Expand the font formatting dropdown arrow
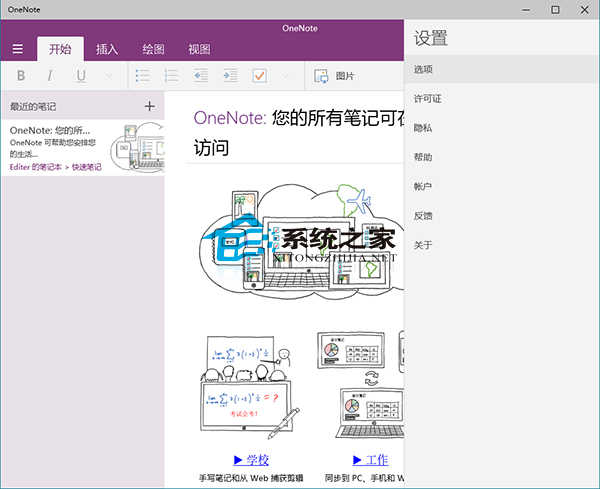The height and width of the screenshot is (489, 600). (x=109, y=76)
